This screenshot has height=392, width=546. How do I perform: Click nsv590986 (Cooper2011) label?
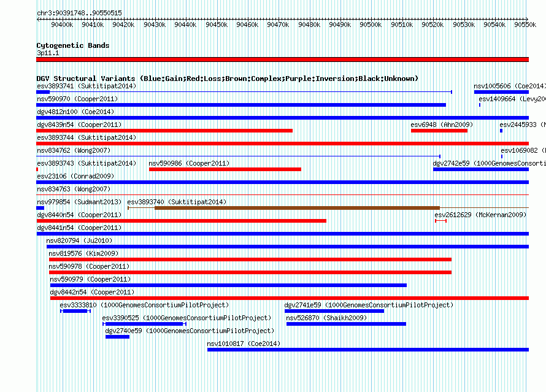point(189,163)
